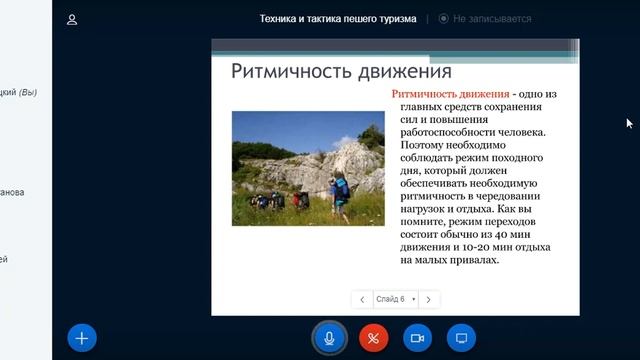The image size is (640, 360).
Task: Click the red Ритмичность движения text
Action: pyautogui.click(x=450, y=94)
